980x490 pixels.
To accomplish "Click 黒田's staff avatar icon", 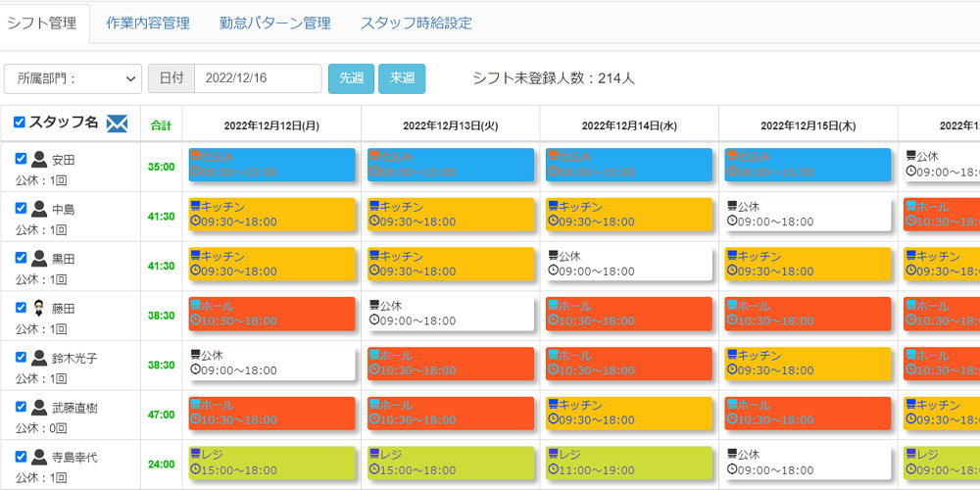I will pos(39,259).
